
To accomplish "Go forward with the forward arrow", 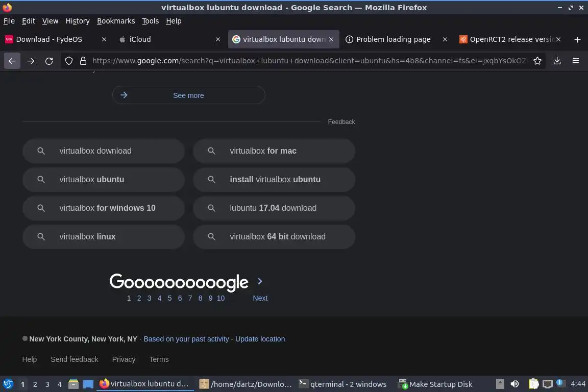I will coord(31,61).
